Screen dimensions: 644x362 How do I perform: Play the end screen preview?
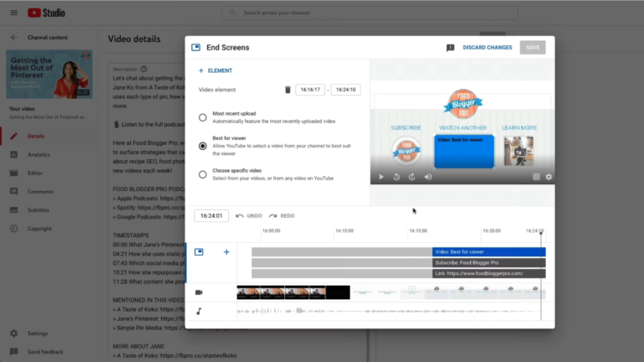point(382,177)
